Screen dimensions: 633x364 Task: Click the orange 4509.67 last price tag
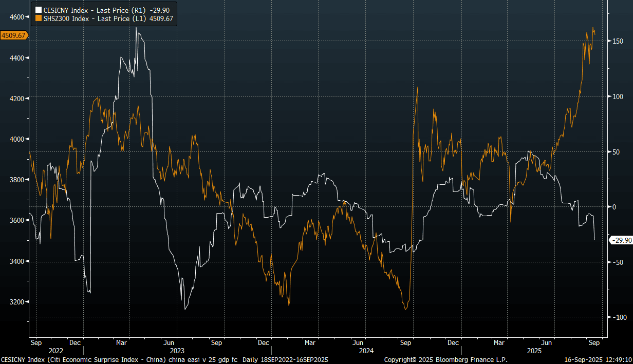tap(14, 35)
